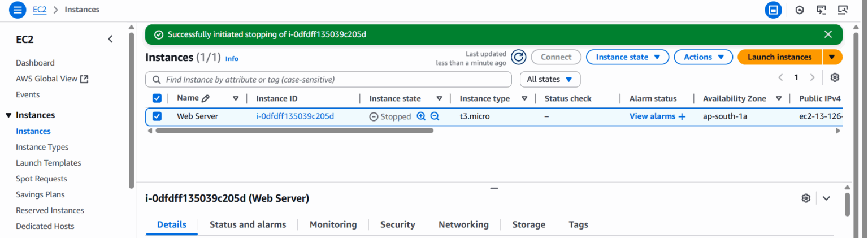The height and width of the screenshot is (238, 868).
Task: Open the hamburger navigation menu
Action: 18,10
